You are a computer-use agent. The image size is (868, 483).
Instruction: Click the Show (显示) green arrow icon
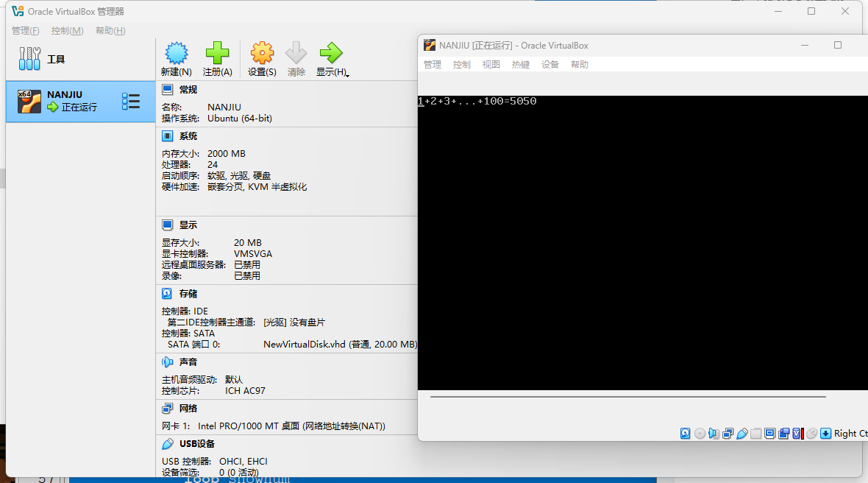click(x=331, y=53)
